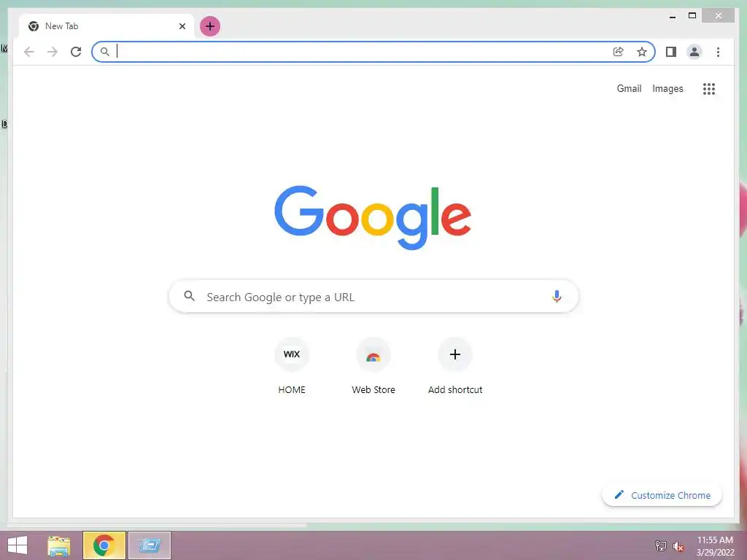Click the Google logo
The height and width of the screenshot is (560, 747).
coord(373,217)
